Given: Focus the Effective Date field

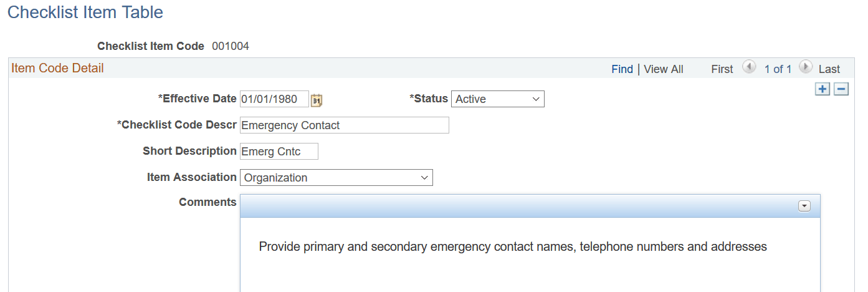Looking at the screenshot, I should pos(274,99).
